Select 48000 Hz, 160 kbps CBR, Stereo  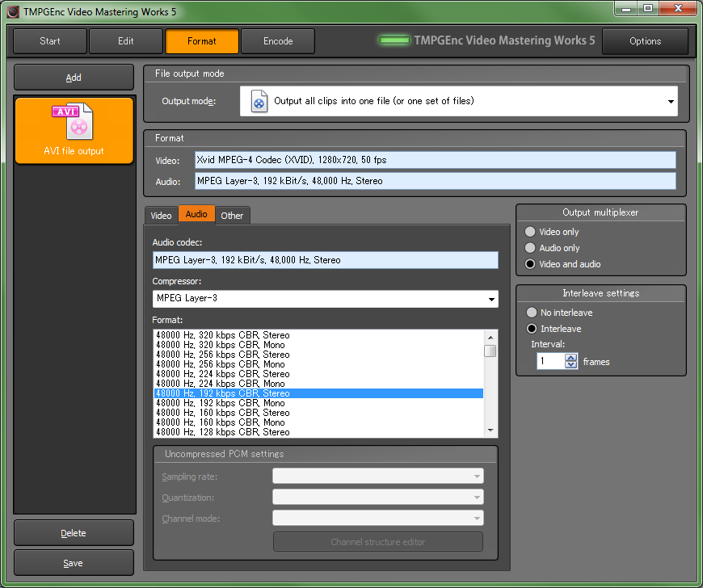coord(318,413)
